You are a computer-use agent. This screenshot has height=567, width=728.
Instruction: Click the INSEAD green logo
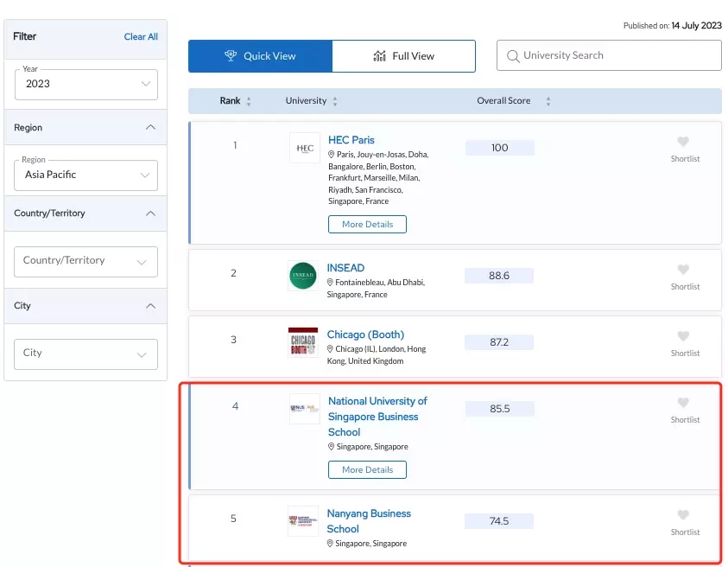pos(303,276)
